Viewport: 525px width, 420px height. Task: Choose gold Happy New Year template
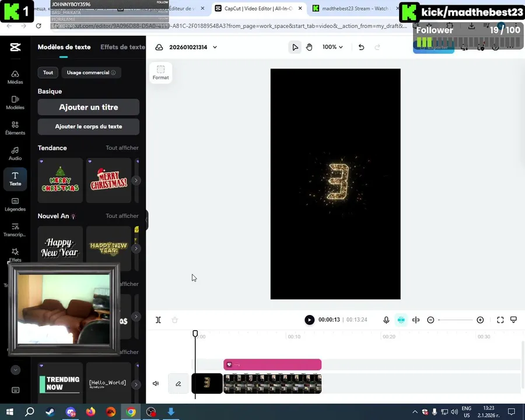(x=108, y=249)
